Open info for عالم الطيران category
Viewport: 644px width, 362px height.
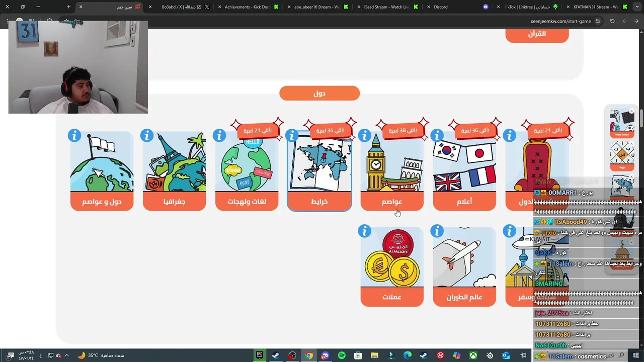click(x=437, y=231)
